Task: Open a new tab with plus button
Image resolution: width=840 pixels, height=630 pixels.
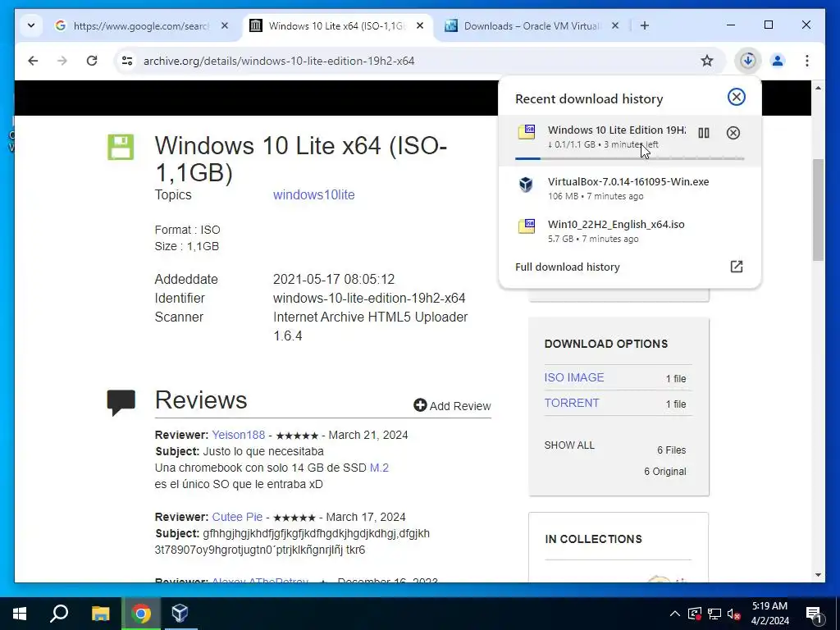Action: [x=645, y=25]
